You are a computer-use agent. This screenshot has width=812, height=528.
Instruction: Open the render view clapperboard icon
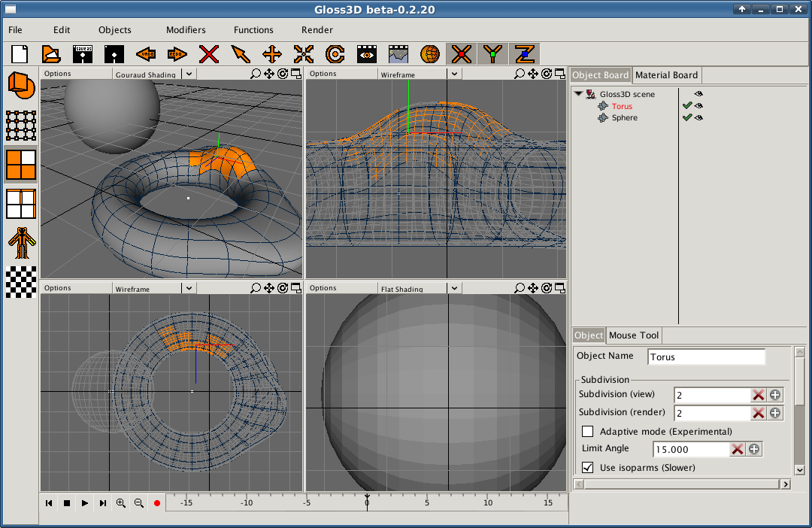coord(367,54)
